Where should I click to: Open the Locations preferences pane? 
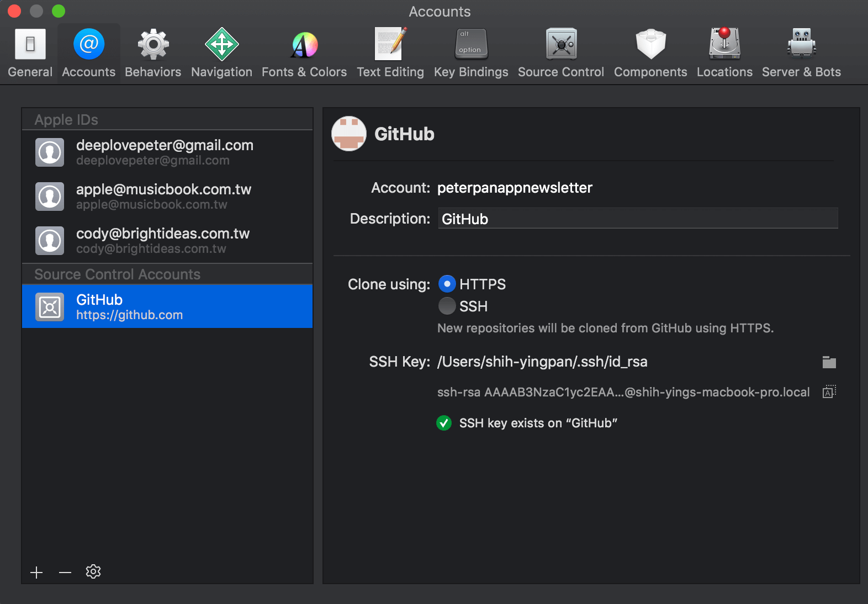724,54
